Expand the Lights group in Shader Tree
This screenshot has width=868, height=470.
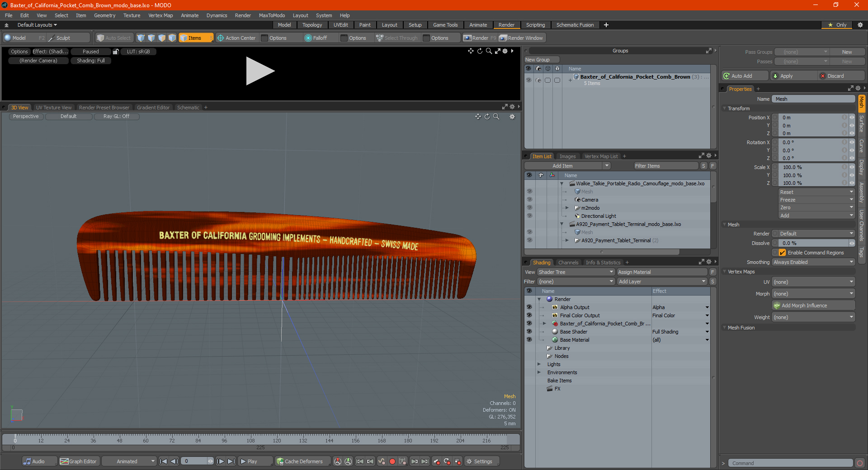pos(539,364)
